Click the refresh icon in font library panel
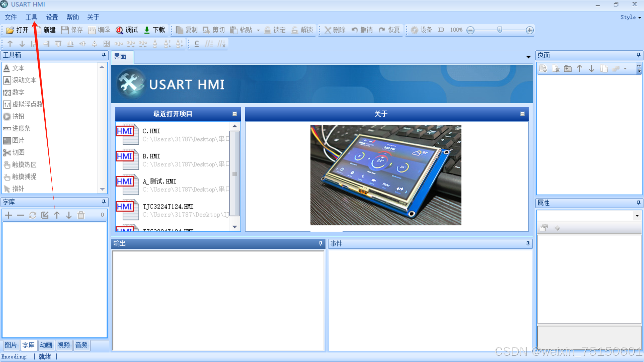 [33, 215]
